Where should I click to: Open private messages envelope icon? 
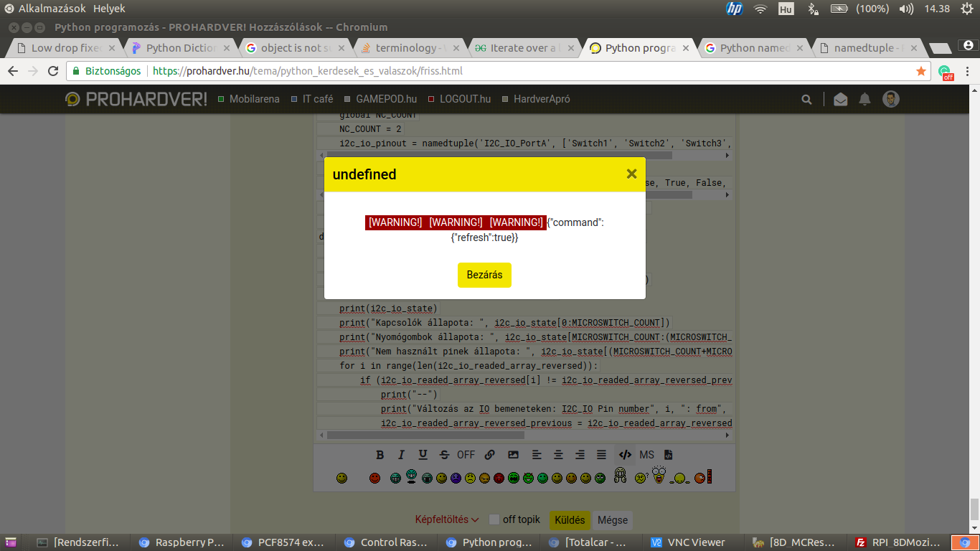click(x=841, y=99)
